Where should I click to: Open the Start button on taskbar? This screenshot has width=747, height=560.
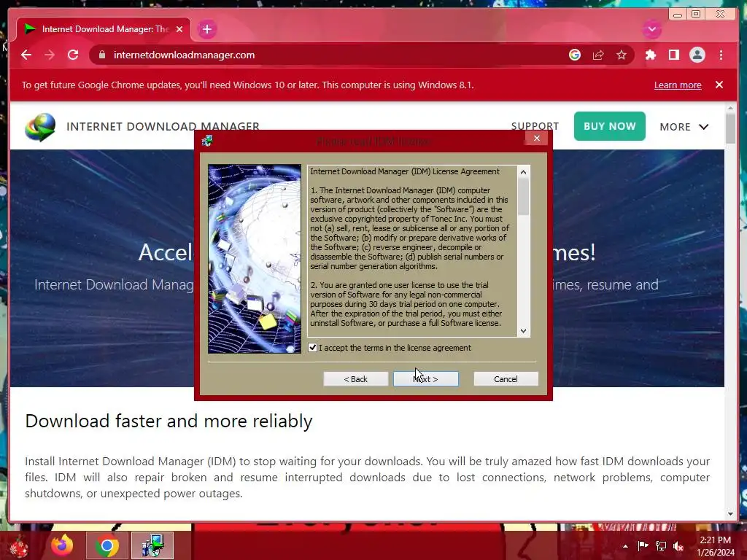click(x=19, y=545)
